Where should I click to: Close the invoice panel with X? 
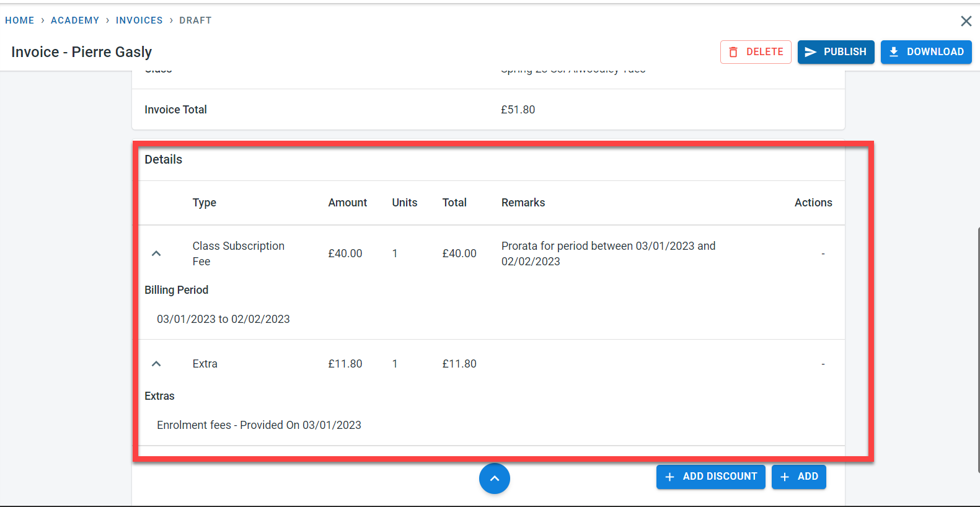(966, 21)
